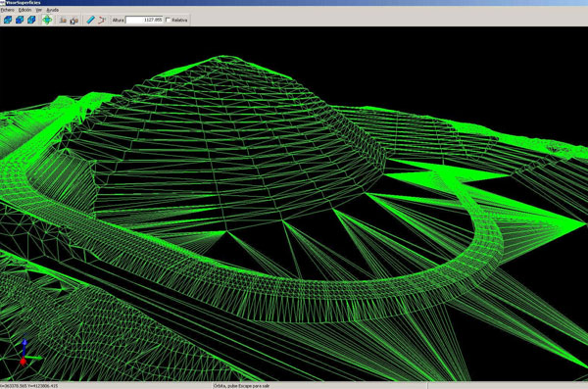The image size is (588, 389).
Task: Click the coordinates readout in status bar
Action: [x=29, y=386]
